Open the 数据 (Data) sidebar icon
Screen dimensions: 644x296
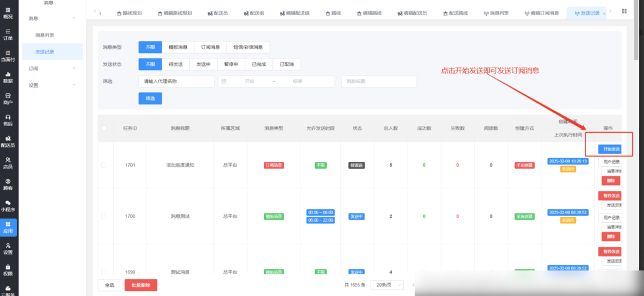[x=8, y=76]
